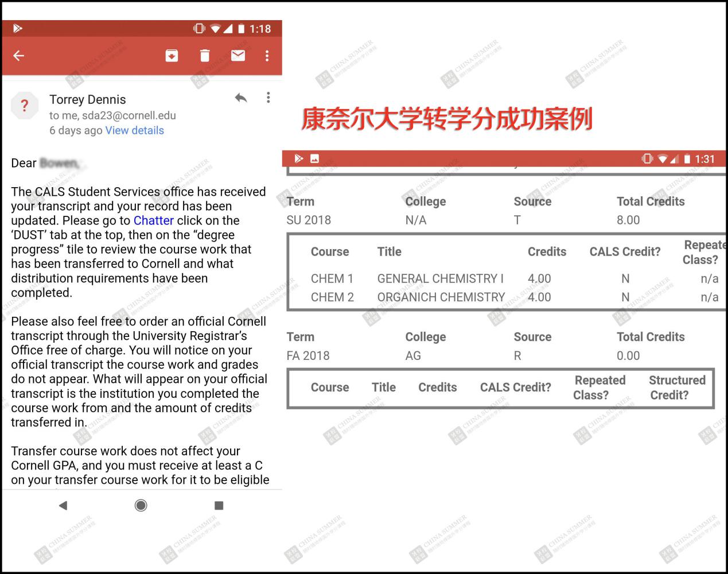Open the 'View details' link
The height and width of the screenshot is (574, 728).
135,130
